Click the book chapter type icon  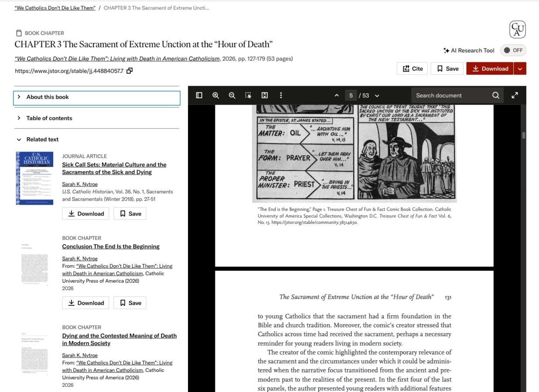[x=19, y=33]
